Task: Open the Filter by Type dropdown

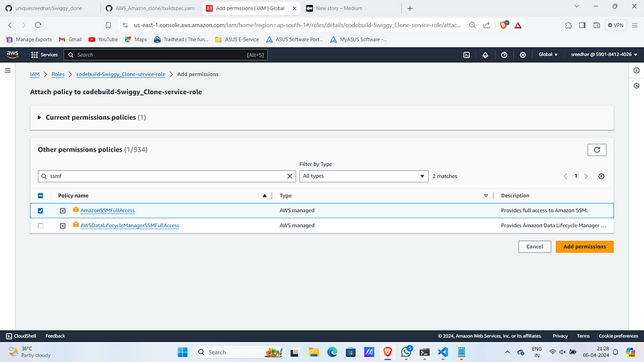Action: click(x=364, y=176)
